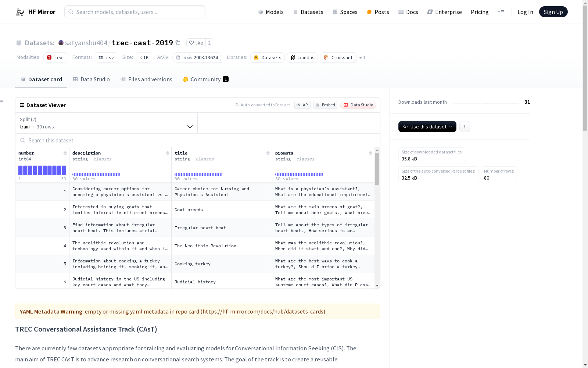
Task: Select the 'Career choice for Nursing' title cell
Action: tap(222, 192)
